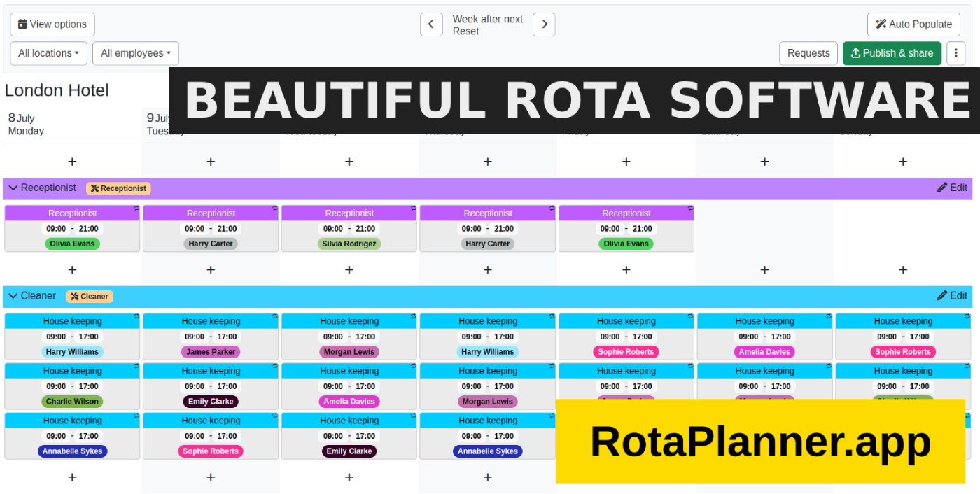Click the orange Cleaner skill tag

click(x=90, y=297)
